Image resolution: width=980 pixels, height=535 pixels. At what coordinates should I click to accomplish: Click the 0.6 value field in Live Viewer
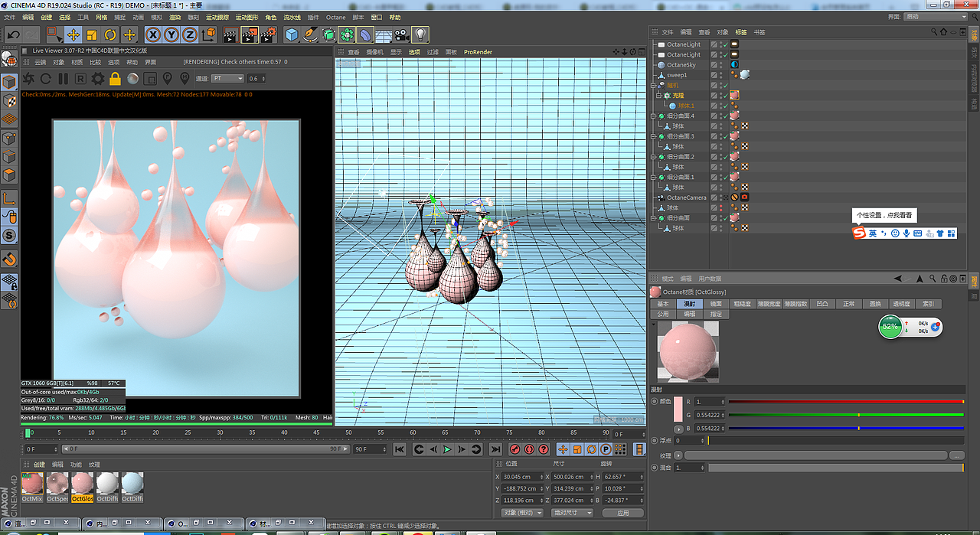click(x=256, y=78)
